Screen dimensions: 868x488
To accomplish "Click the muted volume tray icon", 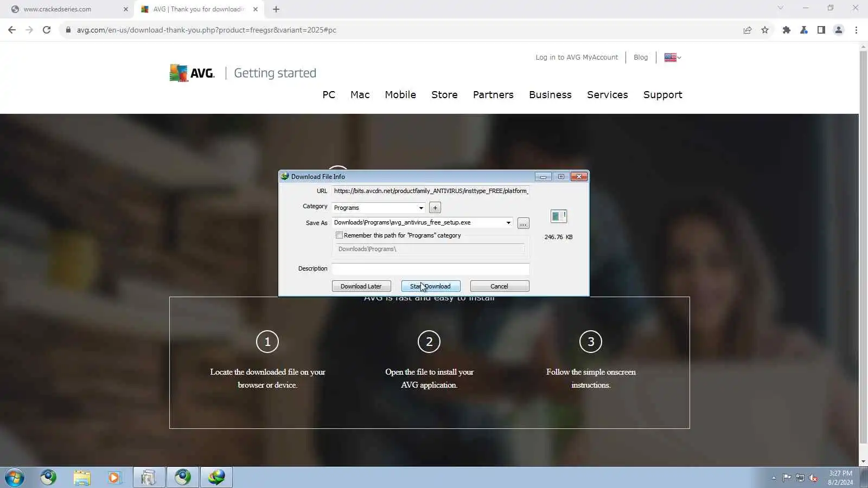I will tap(813, 478).
